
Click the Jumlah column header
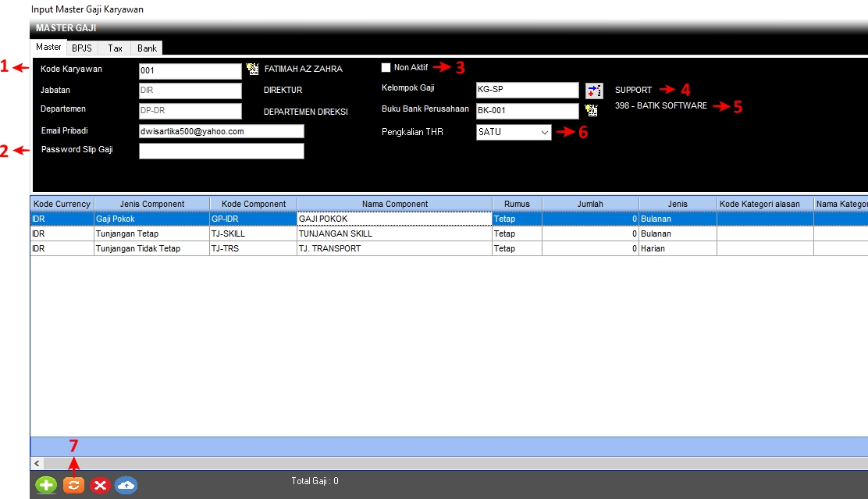[589, 204]
